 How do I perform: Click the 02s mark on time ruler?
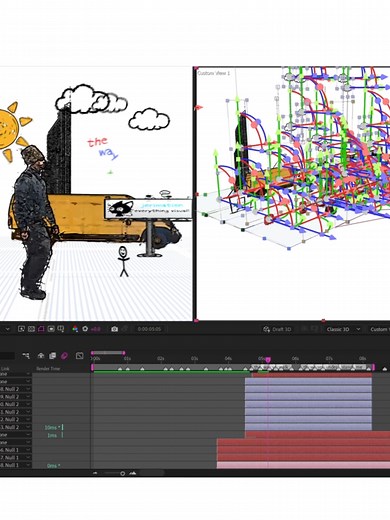click(x=161, y=359)
